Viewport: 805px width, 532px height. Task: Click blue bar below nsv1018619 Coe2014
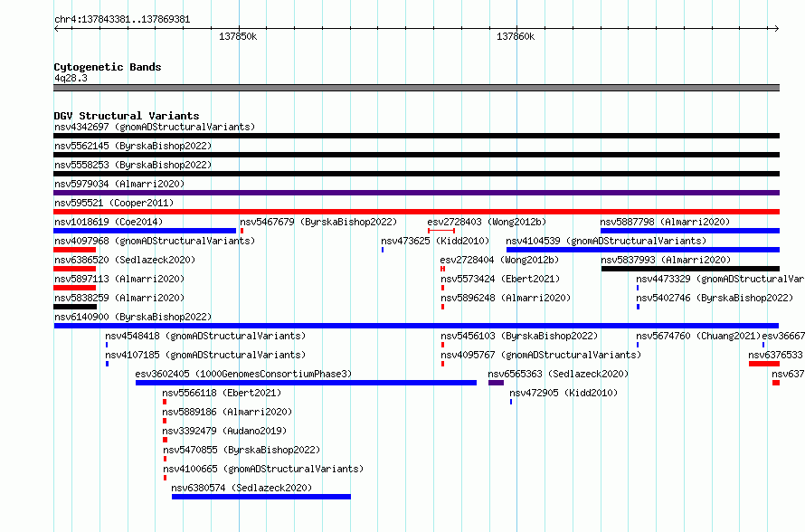coord(145,231)
